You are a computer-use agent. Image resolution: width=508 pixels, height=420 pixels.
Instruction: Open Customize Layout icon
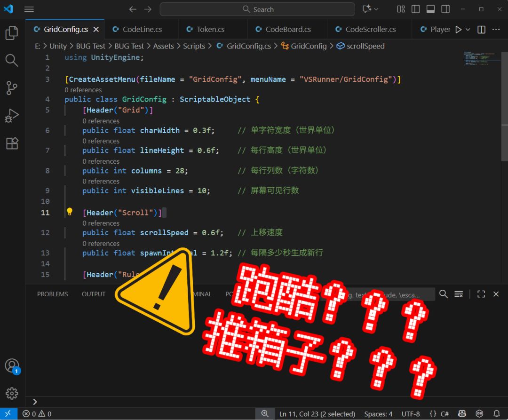click(x=401, y=9)
